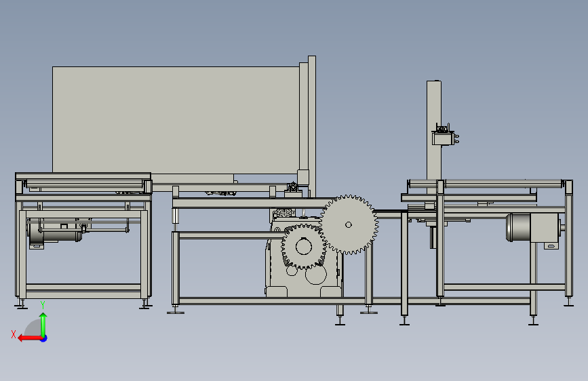The width and height of the screenshot is (588, 381).
Task: Select the smaller gear on the gearbox
Action: click(303, 246)
